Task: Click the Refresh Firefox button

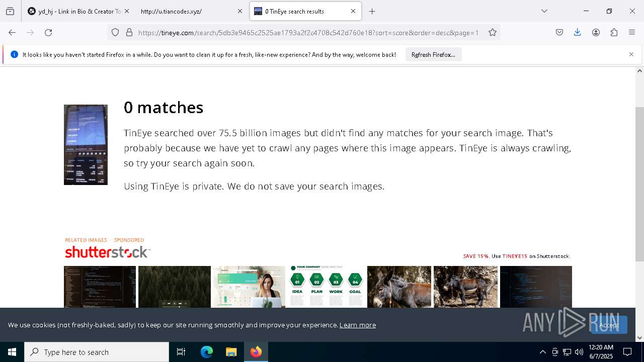Action: (433, 54)
